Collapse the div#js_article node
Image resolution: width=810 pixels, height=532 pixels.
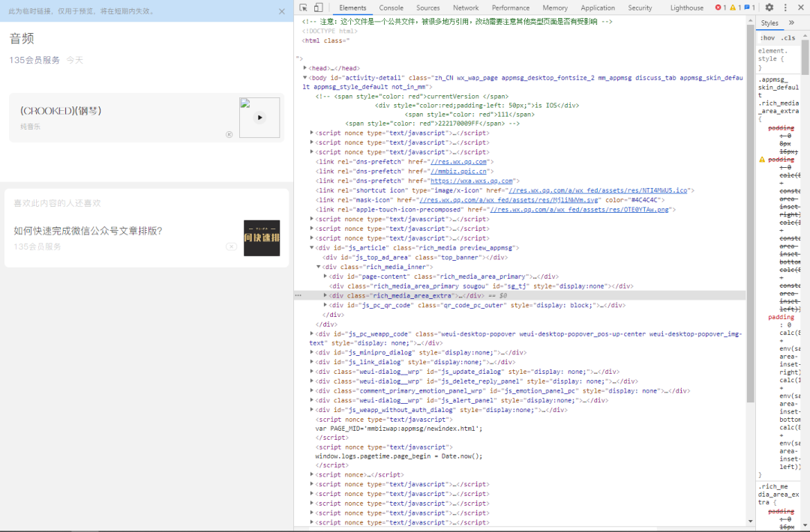[x=311, y=248]
